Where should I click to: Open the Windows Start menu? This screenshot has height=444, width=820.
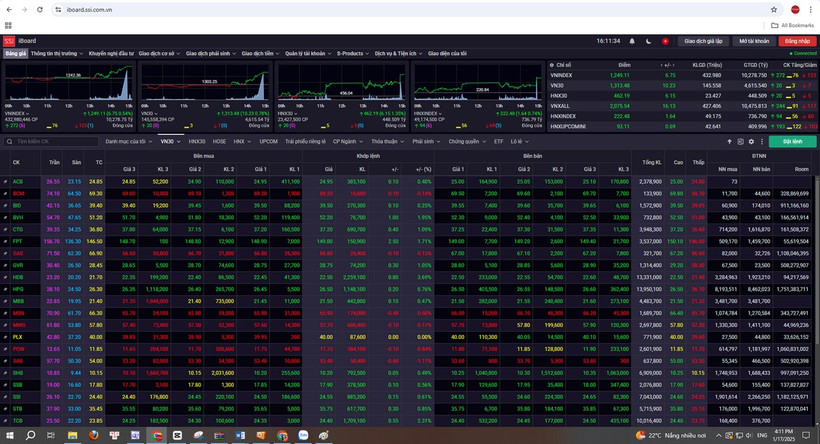coord(10,436)
